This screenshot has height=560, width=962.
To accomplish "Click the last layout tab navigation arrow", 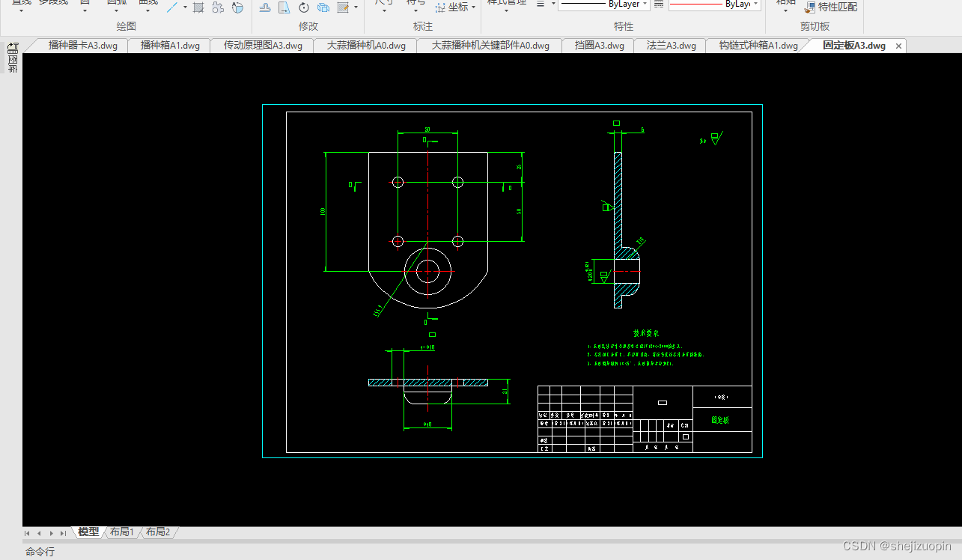I will pos(63,533).
